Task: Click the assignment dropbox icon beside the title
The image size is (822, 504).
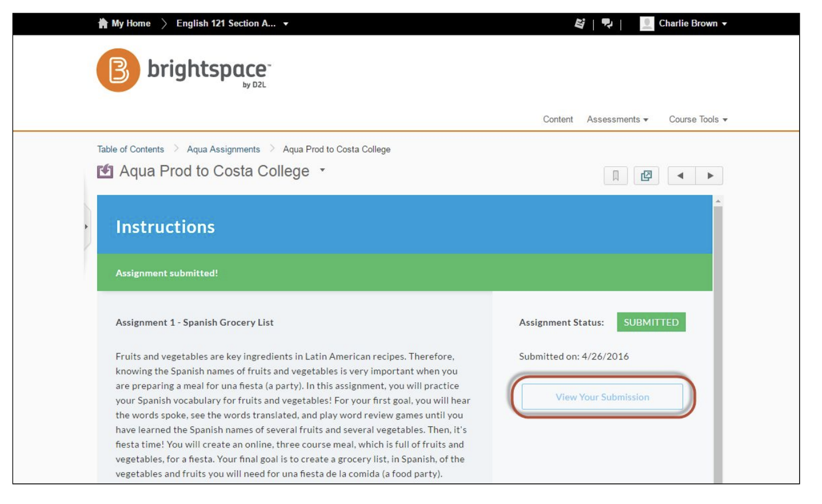Action: click(105, 171)
